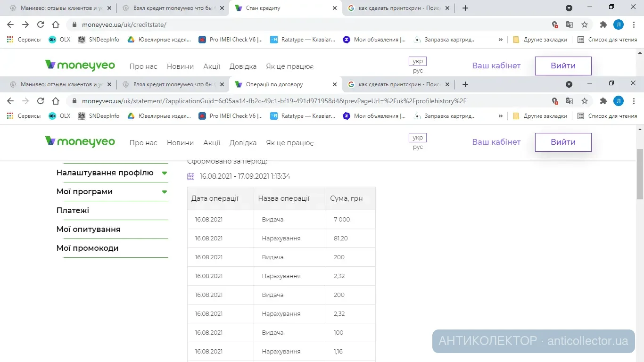Open Ratatype bookmark in Операції по договору window
This screenshot has height=362, width=644.
tap(303, 116)
